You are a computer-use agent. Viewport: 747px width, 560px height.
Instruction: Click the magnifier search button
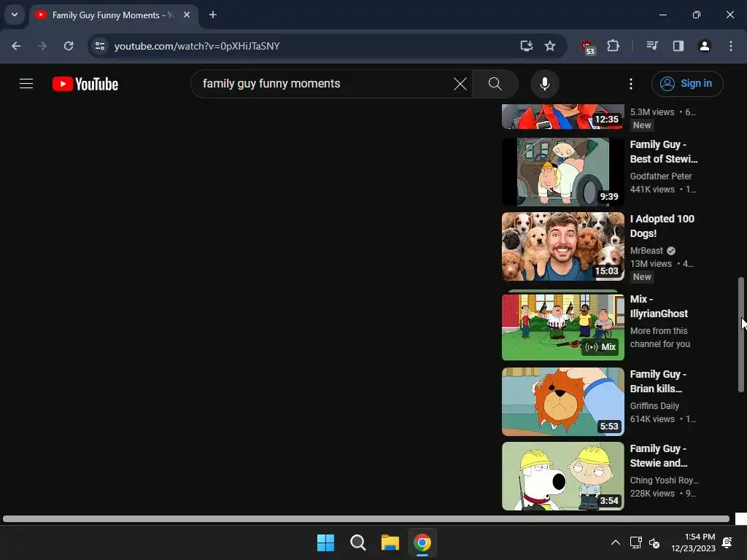pyautogui.click(x=495, y=84)
